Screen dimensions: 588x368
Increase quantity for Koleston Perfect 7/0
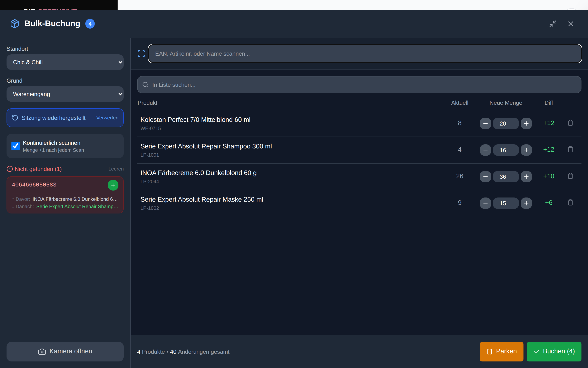[526, 123]
